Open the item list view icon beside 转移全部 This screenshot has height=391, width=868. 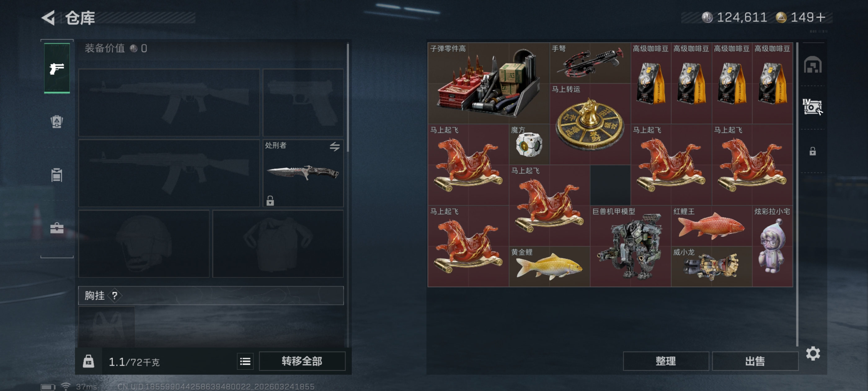click(245, 361)
